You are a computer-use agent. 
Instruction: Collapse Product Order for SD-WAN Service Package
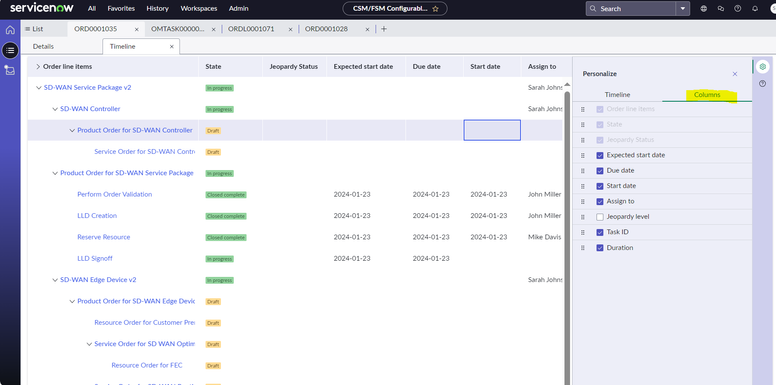(x=55, y=173)
